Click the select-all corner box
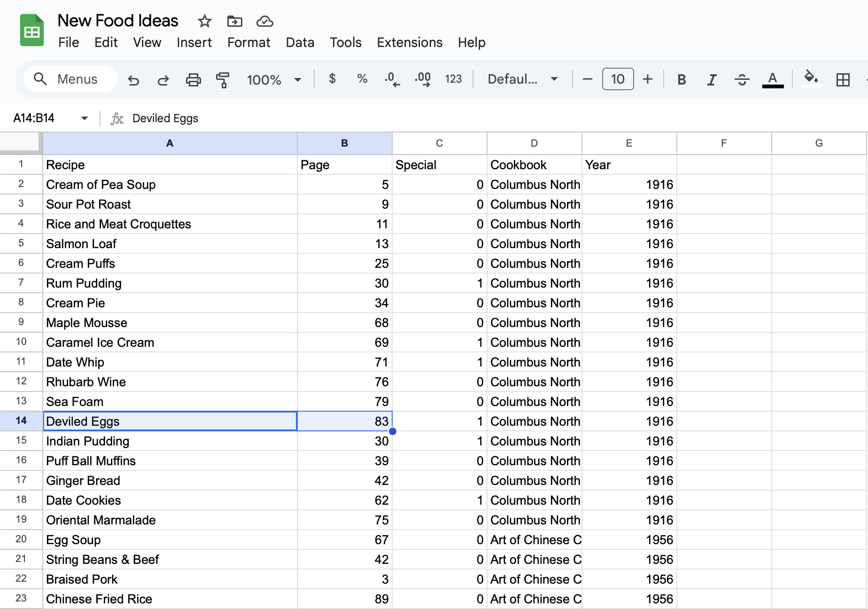Screen dimensions: 868x609 (21, 143)
